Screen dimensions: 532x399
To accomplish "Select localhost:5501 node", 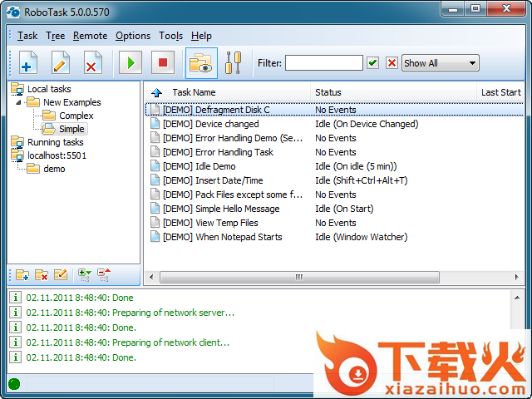I will tap(57, 155).
